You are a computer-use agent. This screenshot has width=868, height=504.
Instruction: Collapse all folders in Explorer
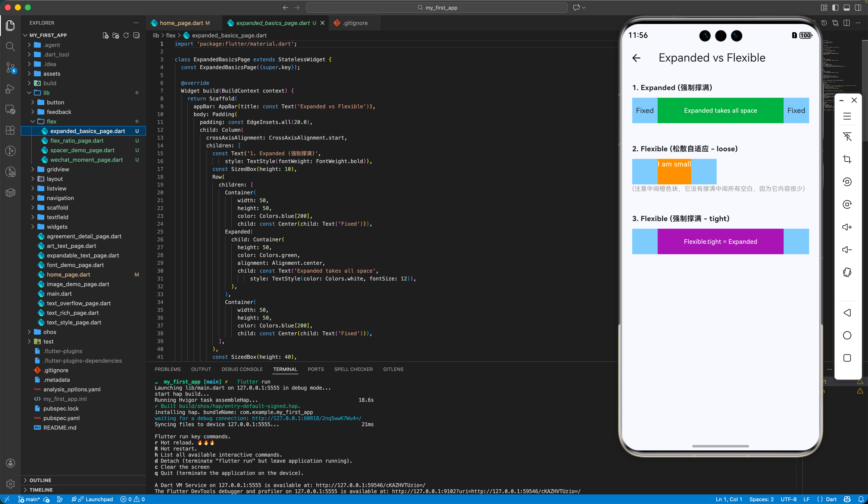coord(136,35)
